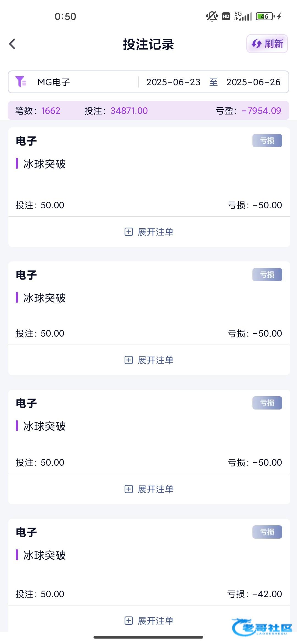Tap the battery indicator in status bar
The width and height of the screenshot is (297, 644).
[265, 17]
